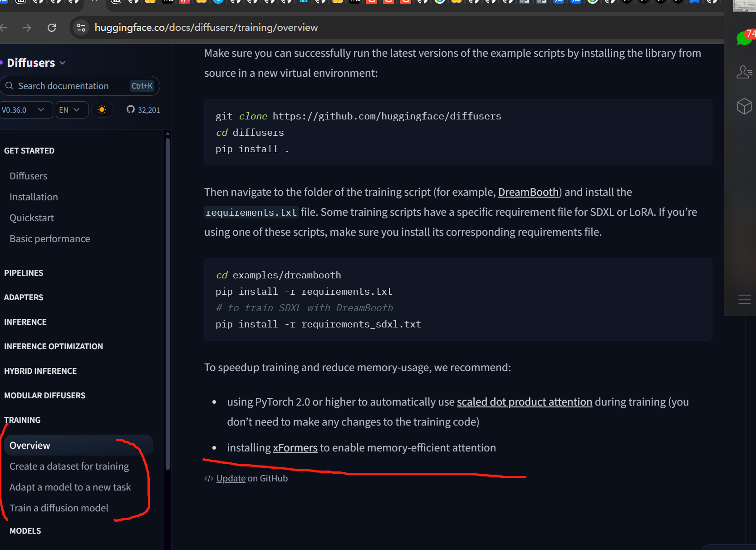This screenshot has width=756, height=550.
Task: Open the contacts list icon in side panel
Action: click(744, 72)
